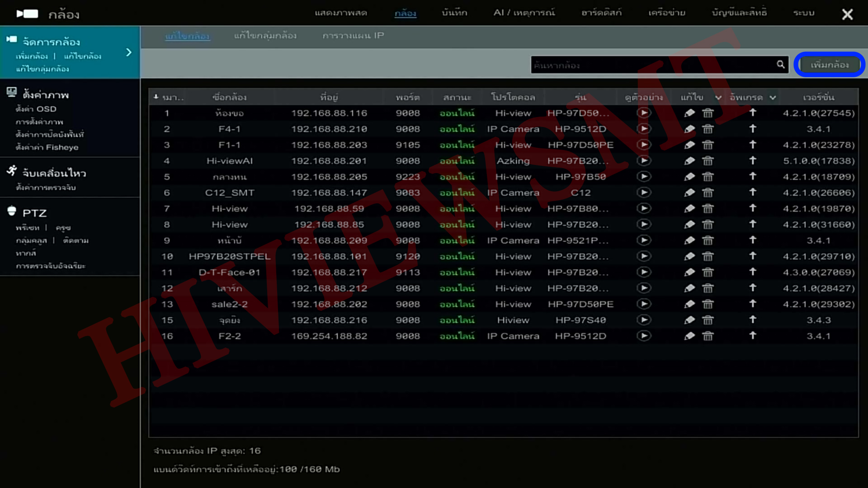Play preview for camera sale2-2
Image resolution: width=868 pixels, height=488 pixels.
tap(644, 304)
